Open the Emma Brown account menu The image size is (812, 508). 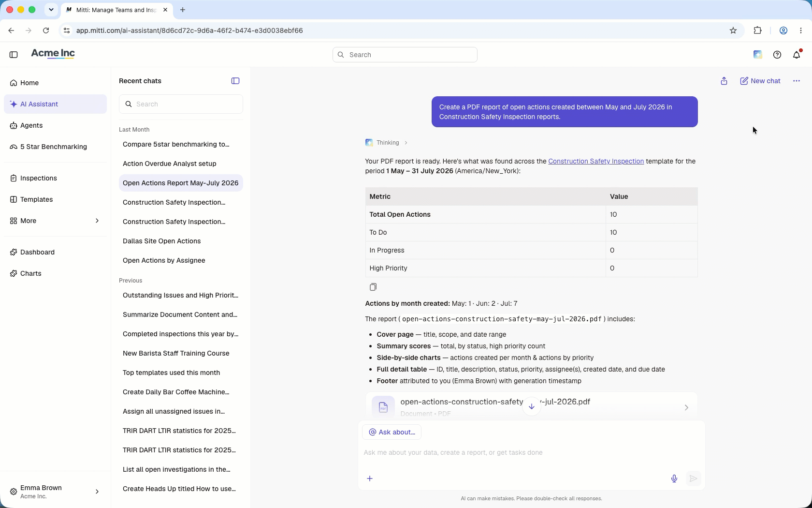point(55,492)
